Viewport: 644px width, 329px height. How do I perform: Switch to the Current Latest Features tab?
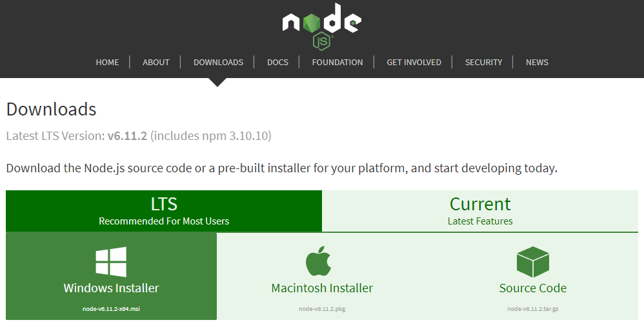point(480,211)
